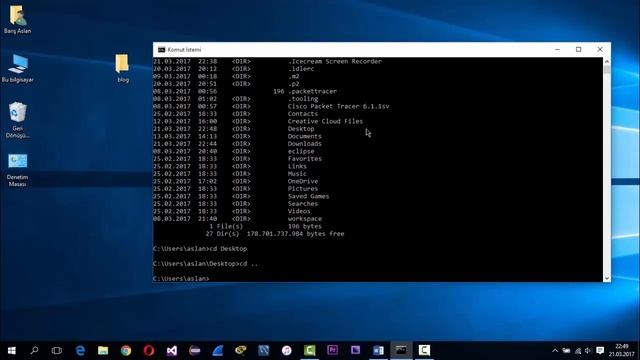Launch Microsoft Edge from taskbar
The image size is (640, 360).
[x=80, y=350]
